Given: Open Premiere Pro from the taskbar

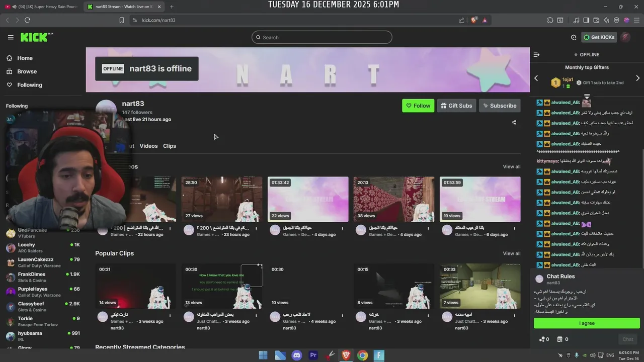Looking at the screenshot, I should pos(313,355).
